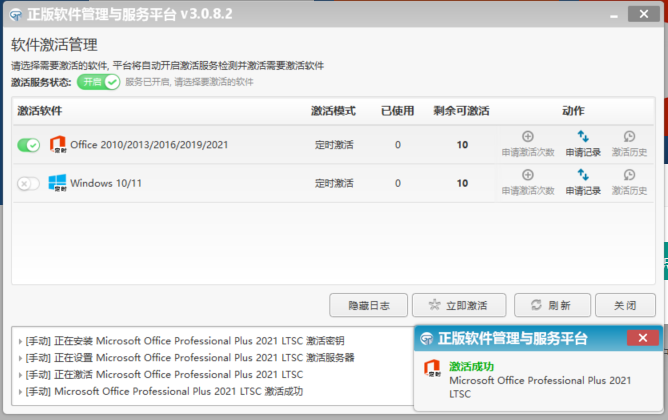Image resolution: width=668 pixels, height=420 pixels.
Task: Click the status text 服务已开启
Action: pos(189,82)
